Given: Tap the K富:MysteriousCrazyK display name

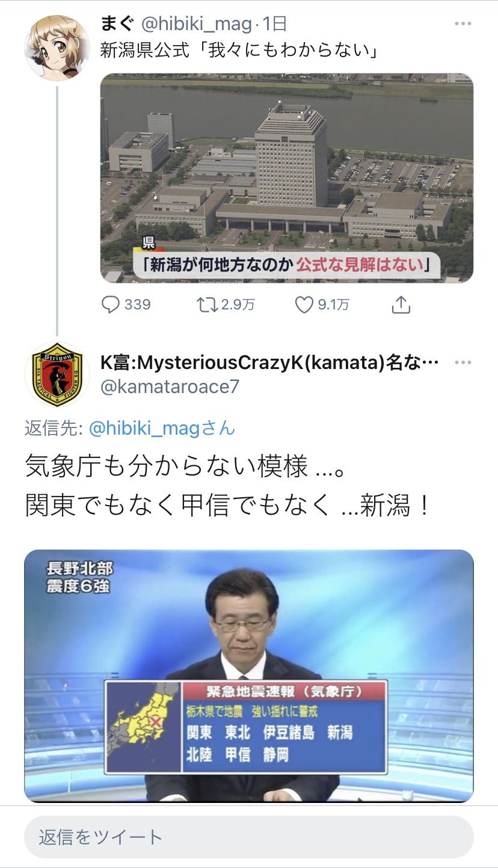Looking at the screenshot, I should point(269,363).
